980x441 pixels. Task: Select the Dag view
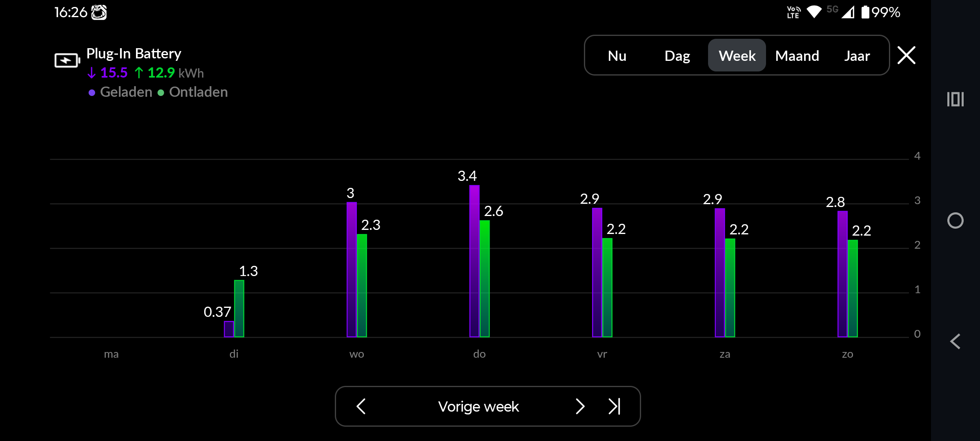pyautogui.click(x=677, y=56)
